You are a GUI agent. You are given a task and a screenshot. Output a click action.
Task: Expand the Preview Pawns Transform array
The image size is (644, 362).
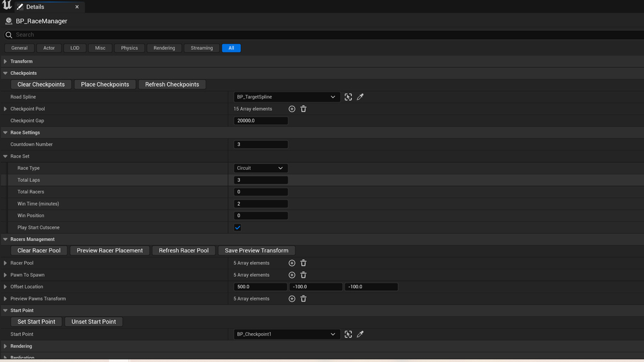point(5,299)
